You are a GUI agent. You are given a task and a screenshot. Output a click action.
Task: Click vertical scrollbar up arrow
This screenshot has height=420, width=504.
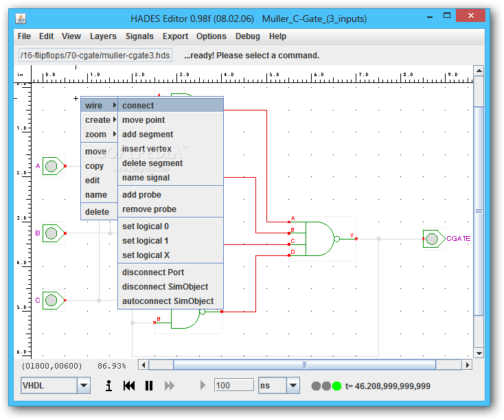[479, 71]
